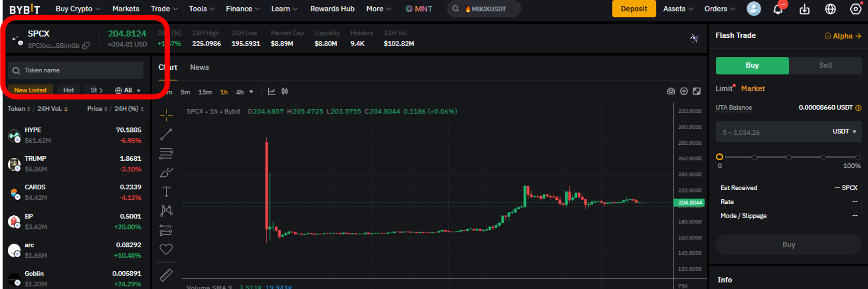The width and height of the screenshot is (868, 289).
Task: Open the Assets dropdown
Action: click(x=678, y=9)
